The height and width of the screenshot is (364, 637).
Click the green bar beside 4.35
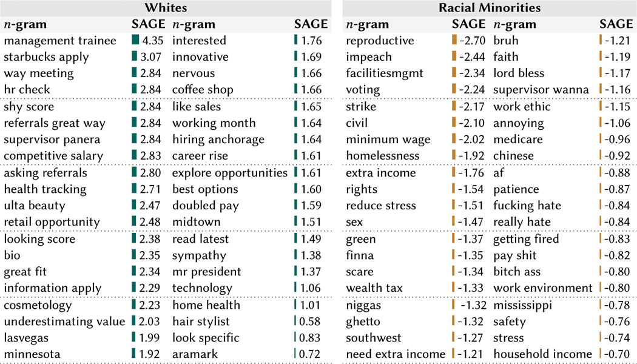(x=135, y=41)
